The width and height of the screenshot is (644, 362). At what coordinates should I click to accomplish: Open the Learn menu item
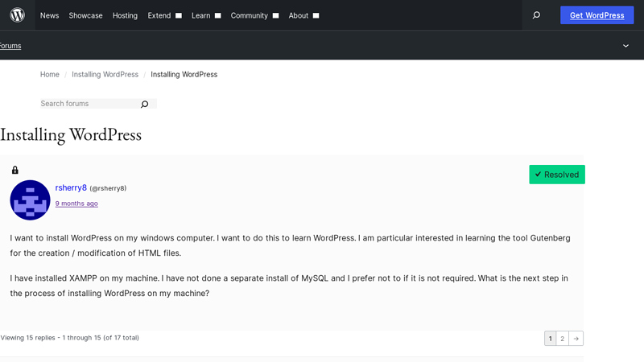200,15
